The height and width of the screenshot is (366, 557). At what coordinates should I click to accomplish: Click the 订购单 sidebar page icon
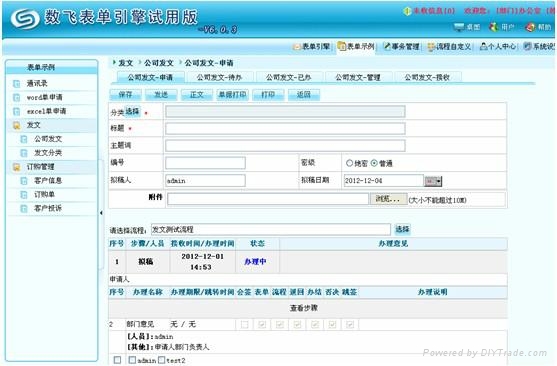[x=24, y=195]
